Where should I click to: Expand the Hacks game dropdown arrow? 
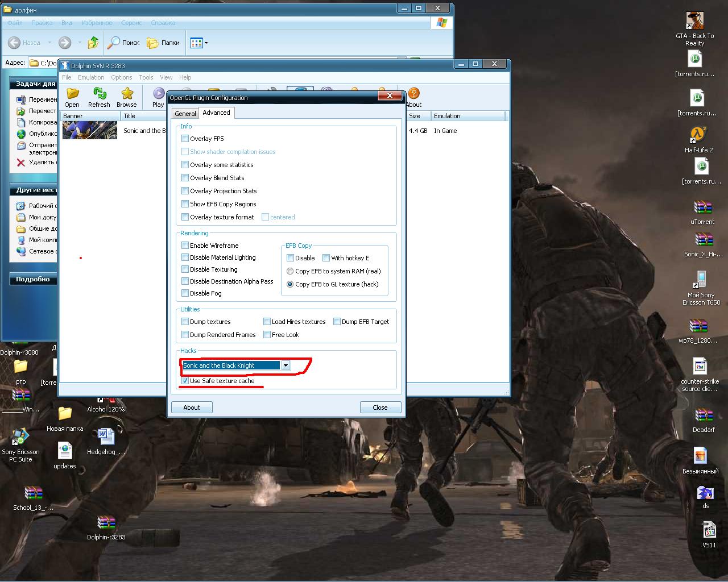coord(286,365)
